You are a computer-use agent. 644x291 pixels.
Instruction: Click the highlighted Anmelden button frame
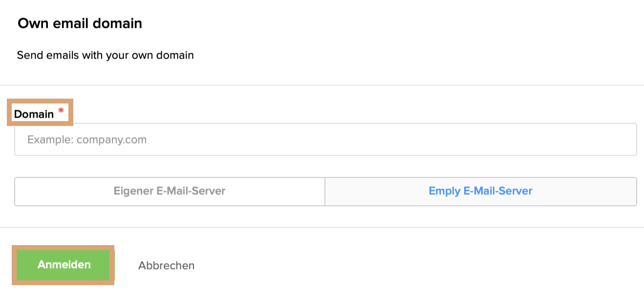(63, 265)
